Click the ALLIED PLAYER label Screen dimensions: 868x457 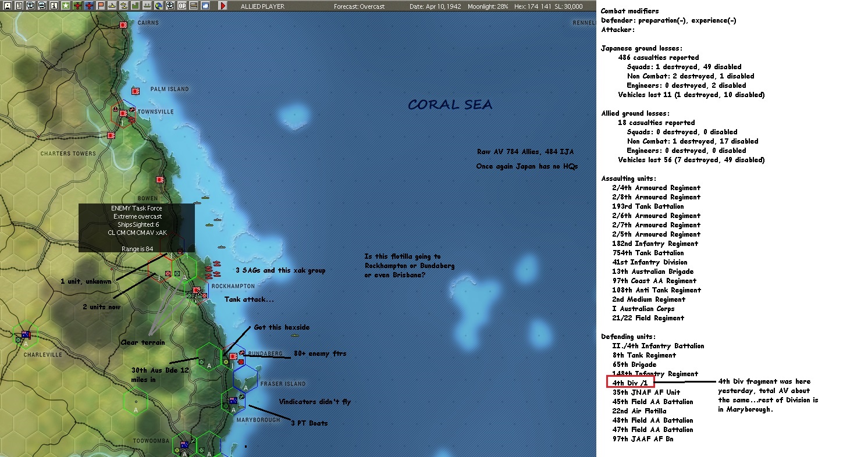[262, 6]
